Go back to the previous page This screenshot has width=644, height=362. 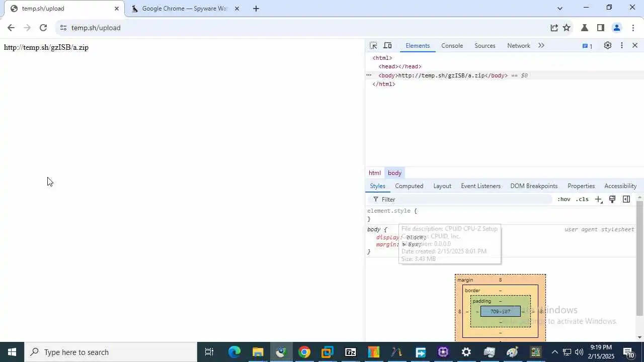pyautogui.click(x=11, y=28)
